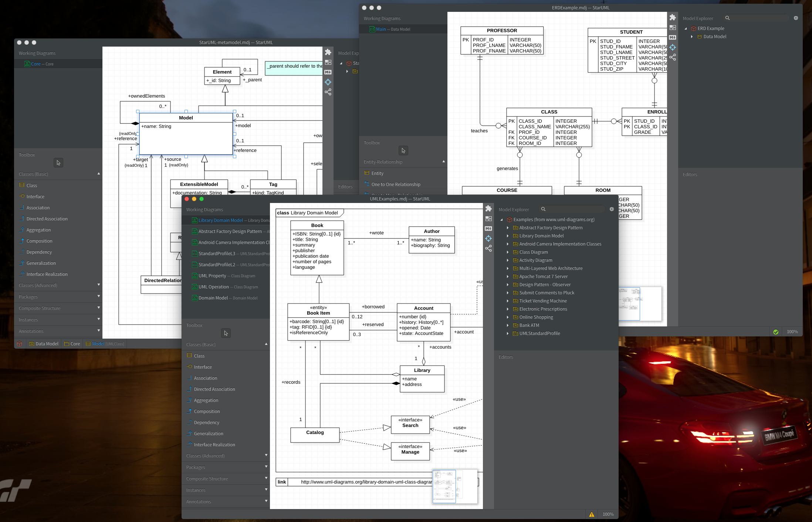The image size is (812, 522).
Task: Click the Model Explorer search field
Action: pyautogui.click(x=571, y=209)
